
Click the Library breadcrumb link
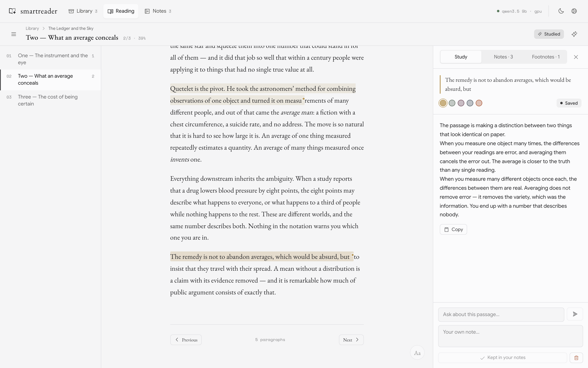32,28
